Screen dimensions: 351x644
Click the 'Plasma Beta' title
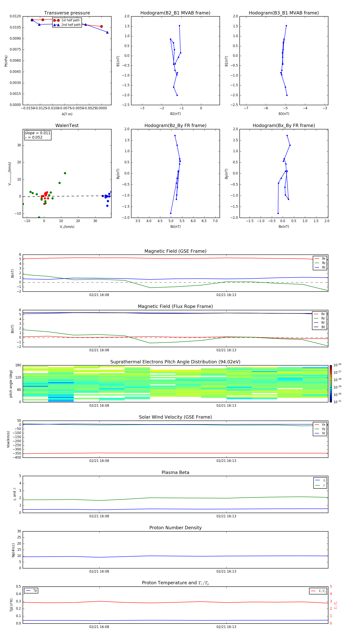pyautogui.click(x=175, y=472)
